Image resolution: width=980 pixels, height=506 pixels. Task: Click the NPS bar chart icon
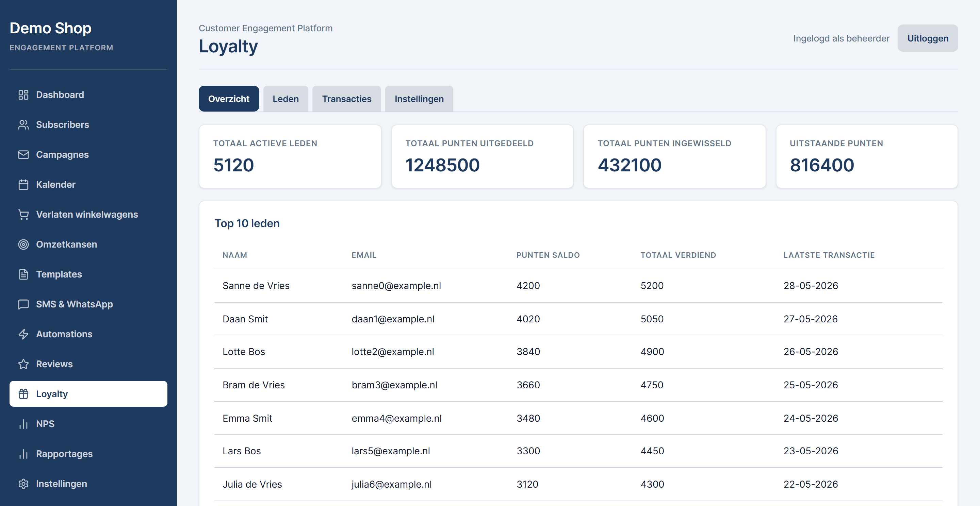click(x=23, y=424)
